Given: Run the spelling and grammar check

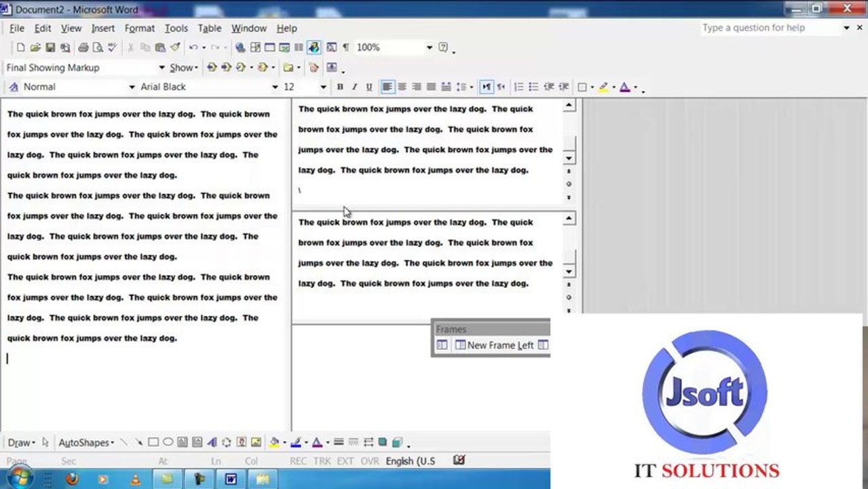Looking at the screenshot, I should click(113, 48).
